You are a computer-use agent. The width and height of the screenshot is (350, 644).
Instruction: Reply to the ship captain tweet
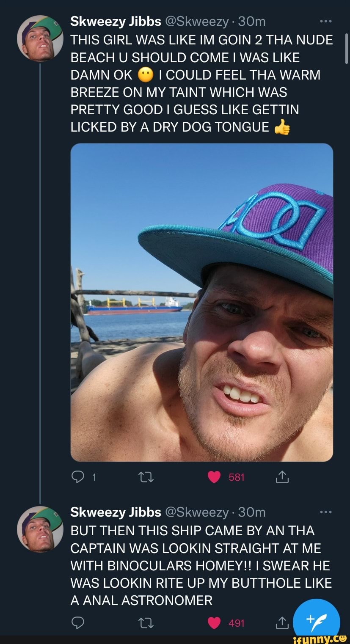(x=77, y=623)
